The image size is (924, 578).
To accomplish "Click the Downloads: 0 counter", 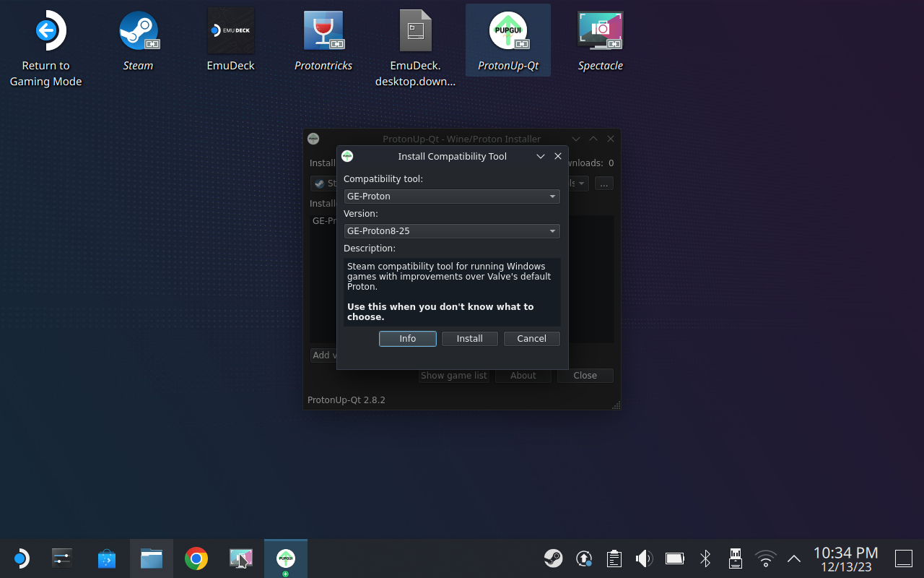I will click(x=592, y=163).
